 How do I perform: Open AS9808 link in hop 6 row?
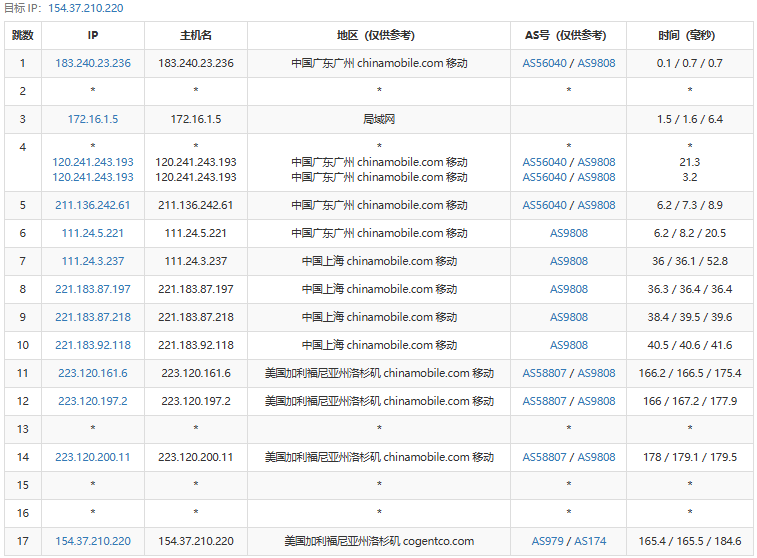569,233
